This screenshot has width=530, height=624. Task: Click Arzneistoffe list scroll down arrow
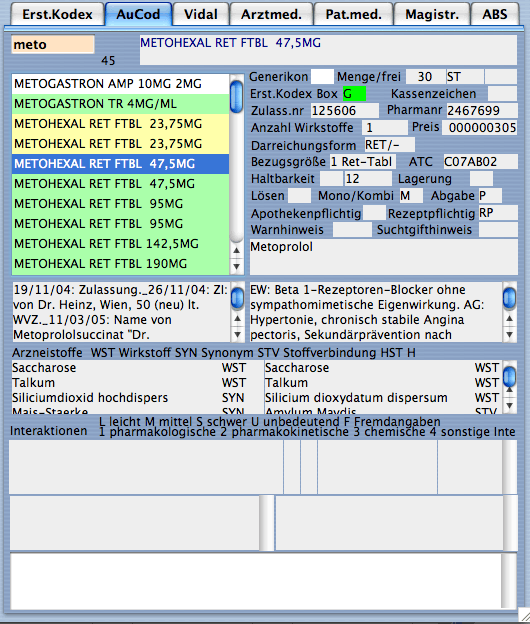(509, 406)
